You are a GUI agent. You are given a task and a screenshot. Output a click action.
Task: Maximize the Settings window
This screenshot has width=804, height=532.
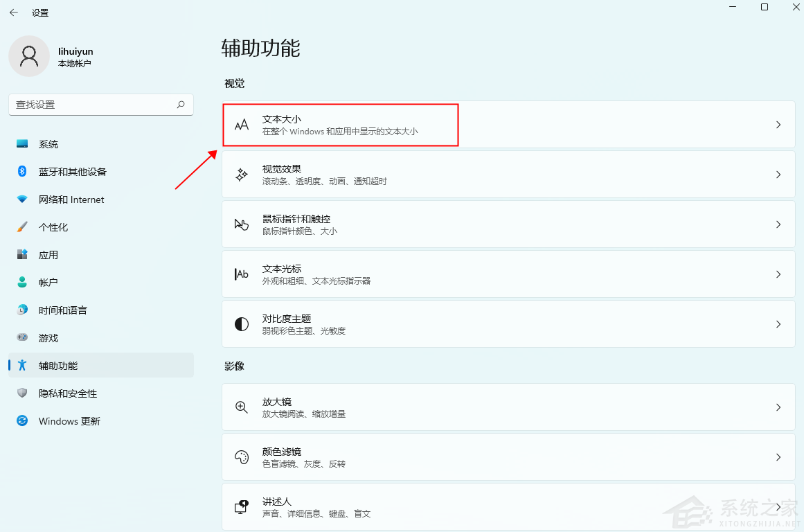pos(764,7)
